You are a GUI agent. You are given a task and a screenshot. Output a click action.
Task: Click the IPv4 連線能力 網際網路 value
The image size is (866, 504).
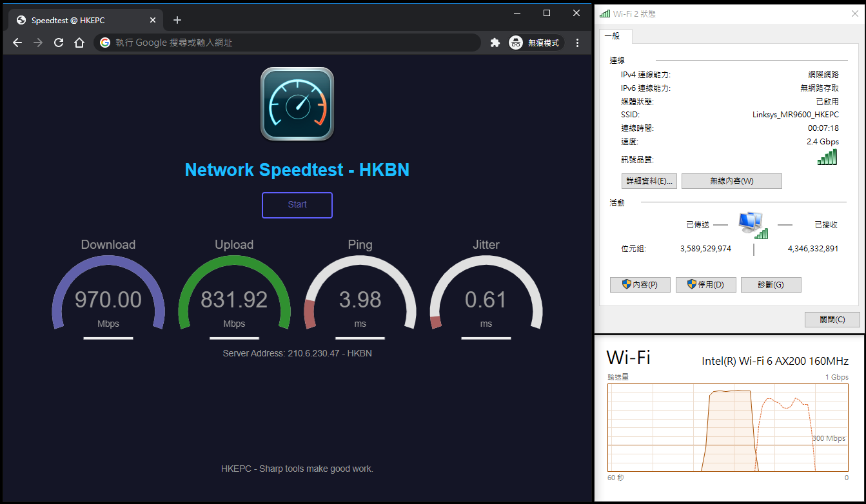pos(823,75)
